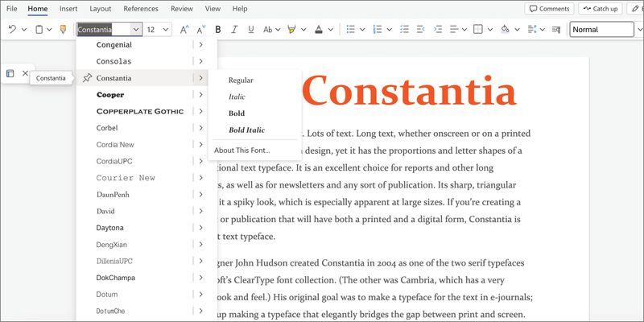Toggle Italic formatting in the ribbon

234,30
